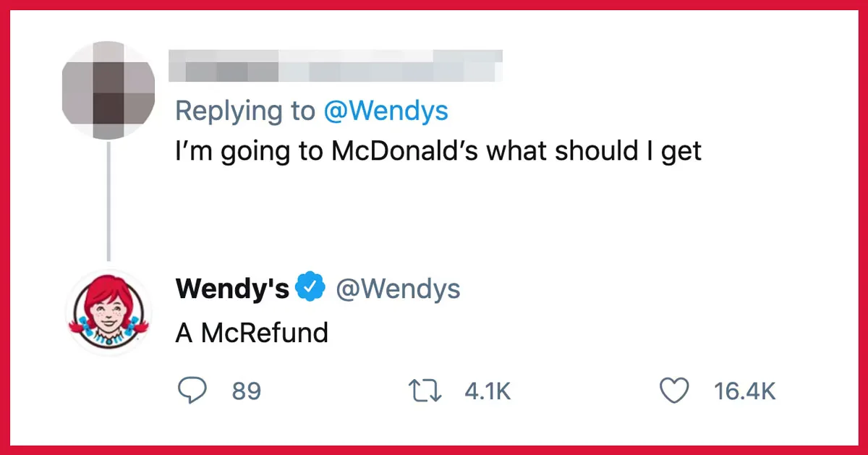Click the heart icon on Wendy's reply
This screenshot has height=455, width=868.
pos(675,391)
